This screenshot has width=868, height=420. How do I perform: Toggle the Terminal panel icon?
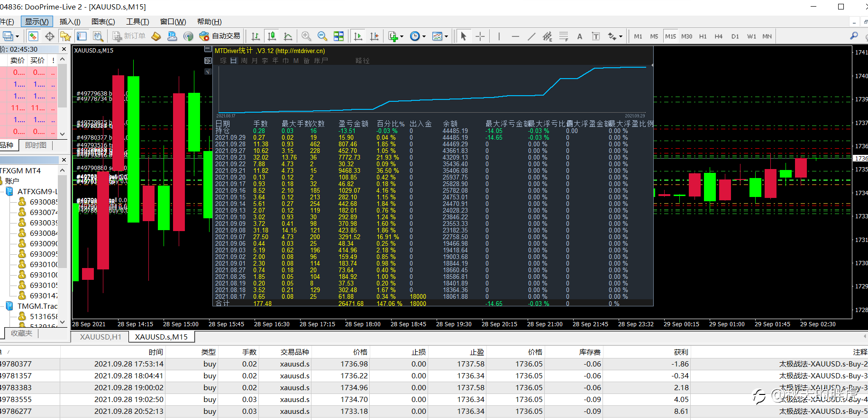pyautogui.click(x=82, y=36)
